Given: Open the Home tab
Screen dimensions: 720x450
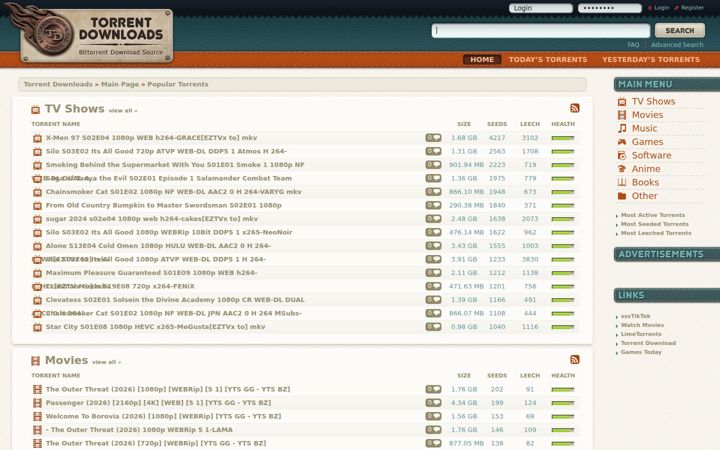Looking at the screenshot, I should (x=482, y=60).
